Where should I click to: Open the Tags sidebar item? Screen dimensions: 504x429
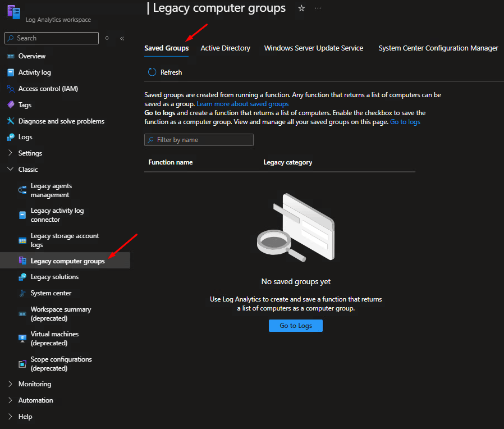tap(25, 105)
